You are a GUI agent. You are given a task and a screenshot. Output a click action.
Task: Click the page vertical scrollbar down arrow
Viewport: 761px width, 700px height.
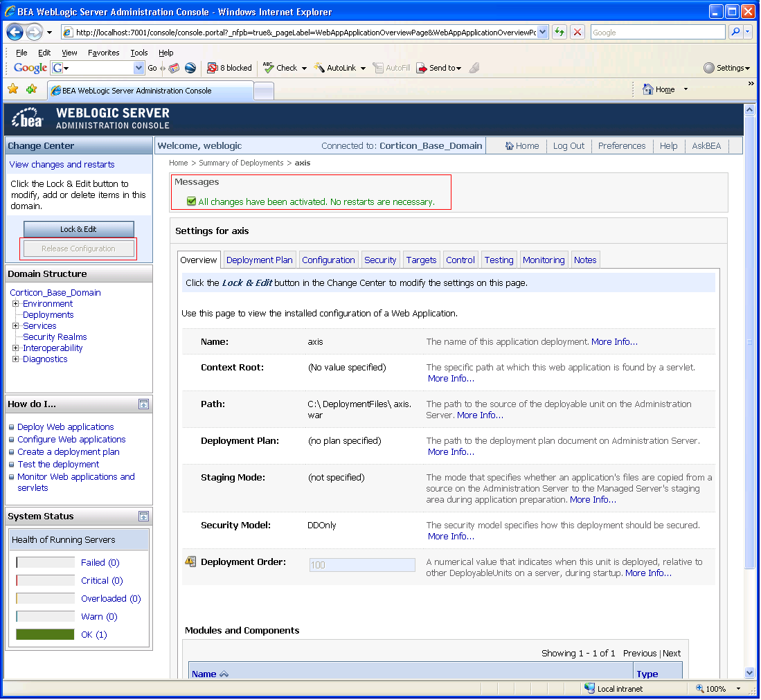coord(749,673)
